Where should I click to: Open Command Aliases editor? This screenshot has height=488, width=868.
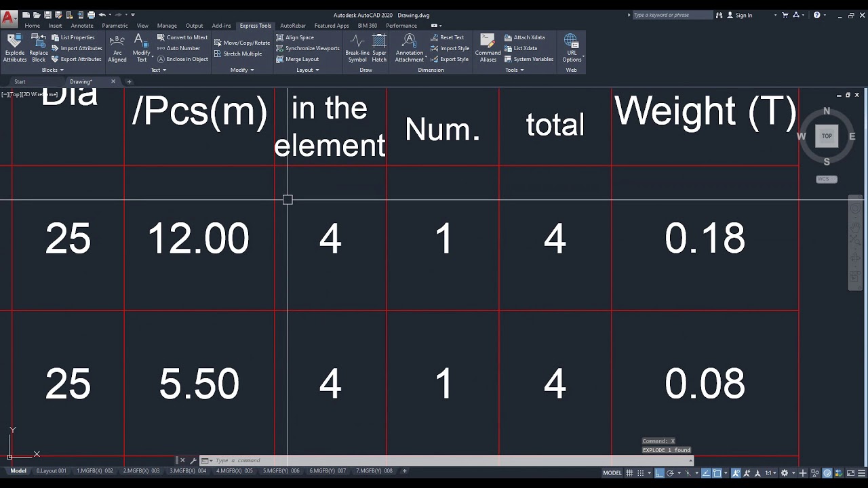488,47
